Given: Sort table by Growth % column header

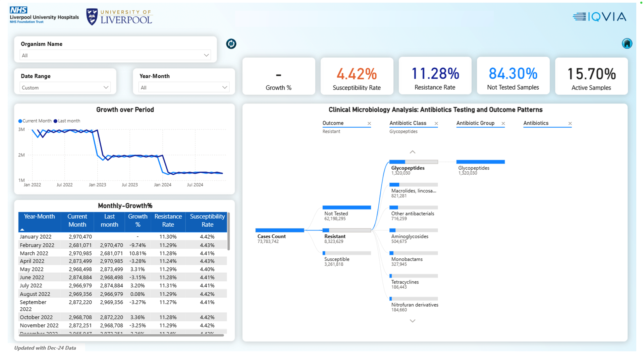Looking at the screenshot, I should (138, 221).
